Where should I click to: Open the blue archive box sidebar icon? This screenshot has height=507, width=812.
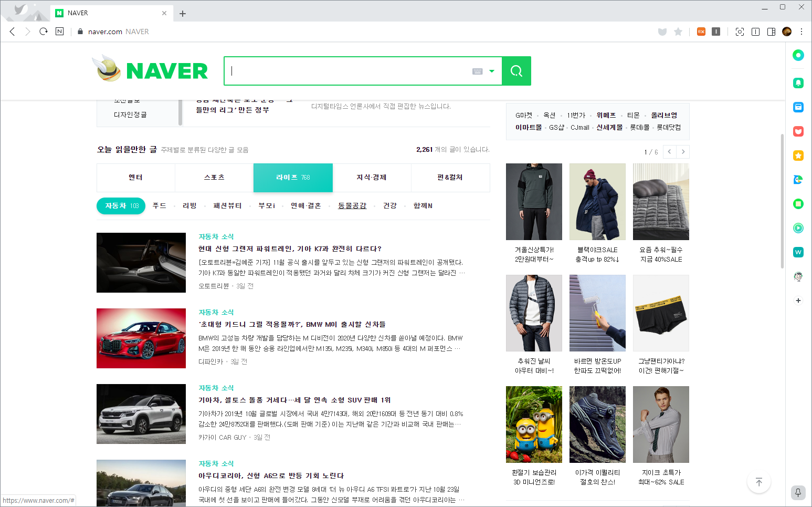(798, 107)
